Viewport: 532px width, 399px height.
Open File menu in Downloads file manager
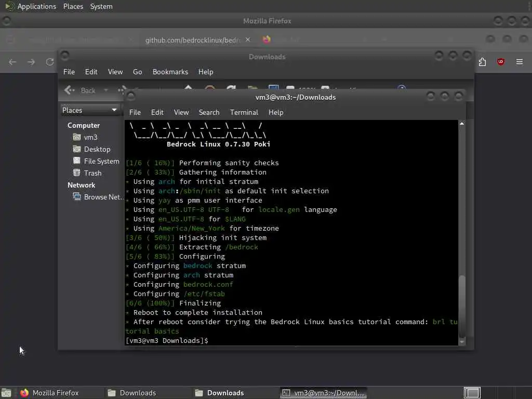click(69, 72)
